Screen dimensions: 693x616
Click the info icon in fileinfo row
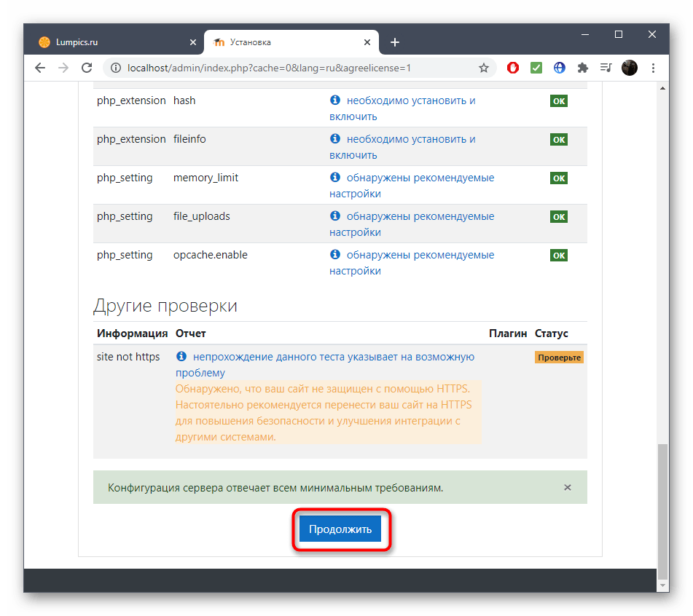tap(335, 139)
